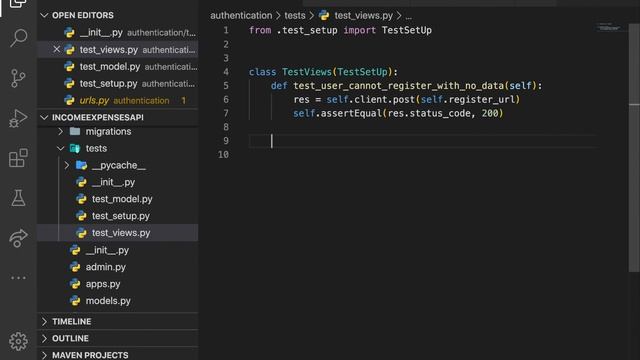Click migrations folder icon
This screenshot has width=640, height=360.
coord(75,131)
